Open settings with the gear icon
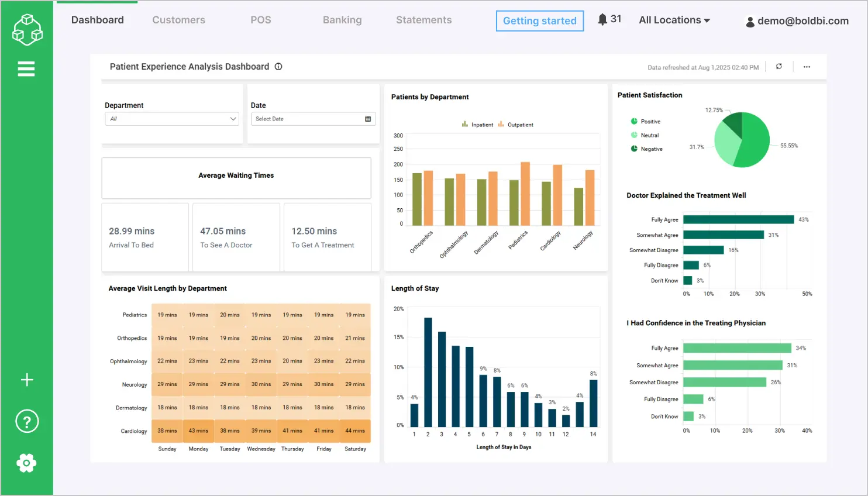 pyautogui.click(x=27, y=463)
